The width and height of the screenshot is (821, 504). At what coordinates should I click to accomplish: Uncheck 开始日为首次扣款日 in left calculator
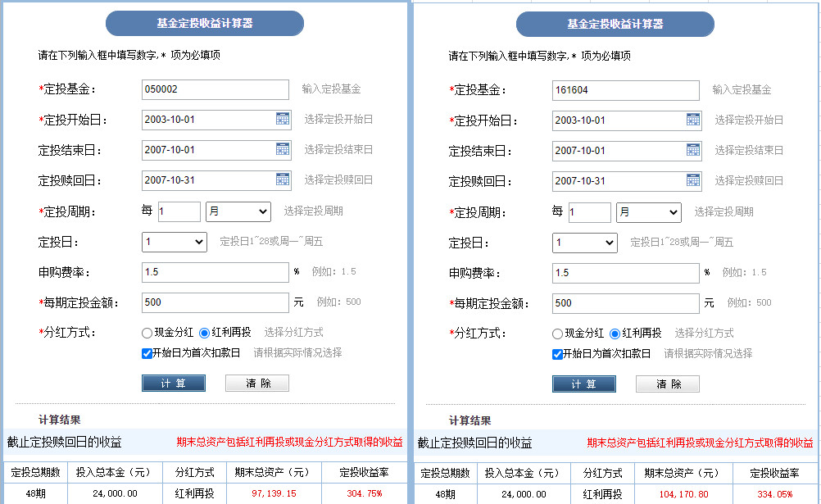[x=147, y=353]
